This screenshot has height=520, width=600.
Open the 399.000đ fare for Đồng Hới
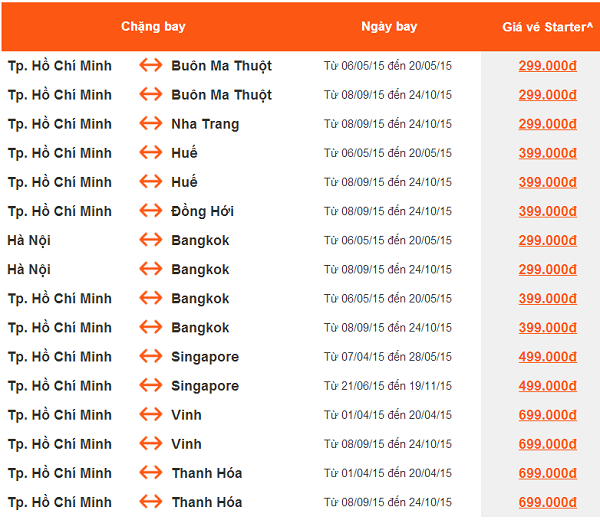point(548,211)
